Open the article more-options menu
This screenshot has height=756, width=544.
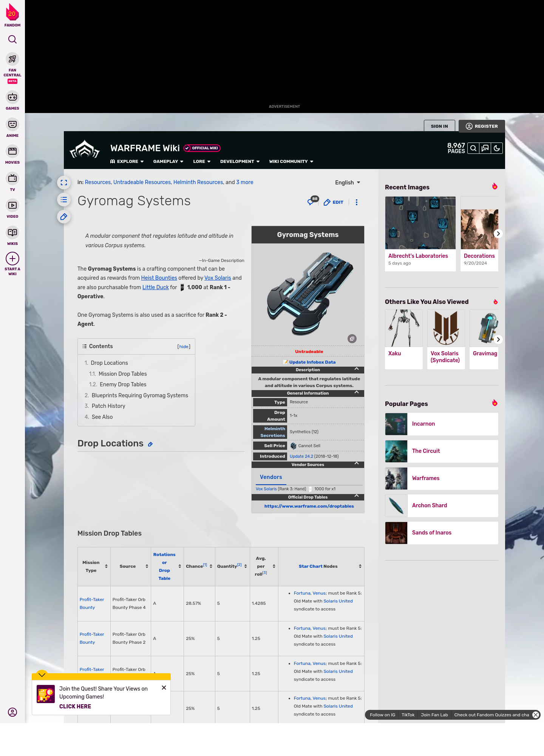click(x=357, y=202)
